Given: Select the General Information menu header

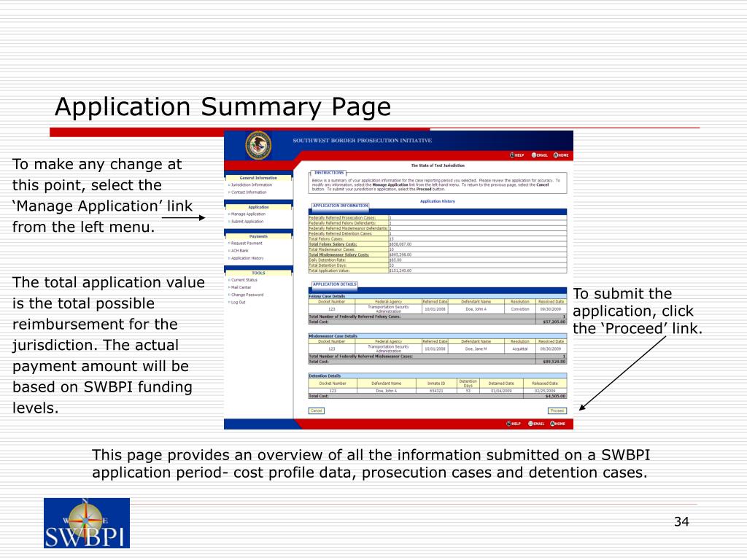Looking at the screenshot, I should click(258, 178).
